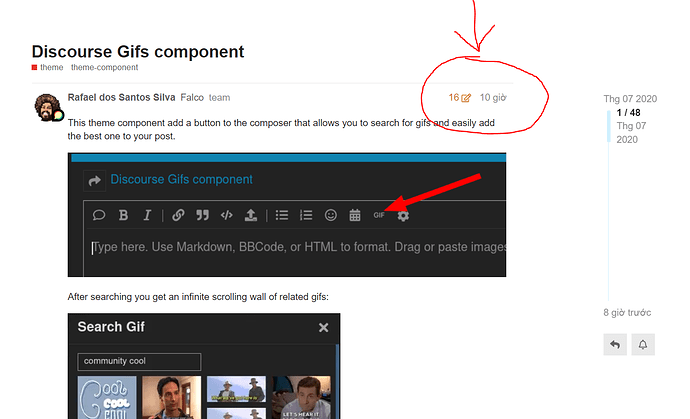
Task: Click the 16 edits count
Action: (454, 97)
